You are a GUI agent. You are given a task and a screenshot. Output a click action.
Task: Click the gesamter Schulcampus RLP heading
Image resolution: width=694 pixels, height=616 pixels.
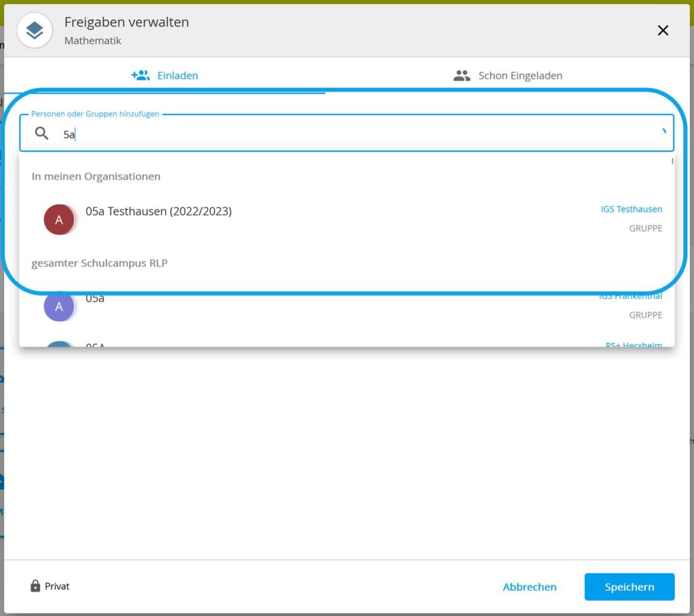coord(100,264)
